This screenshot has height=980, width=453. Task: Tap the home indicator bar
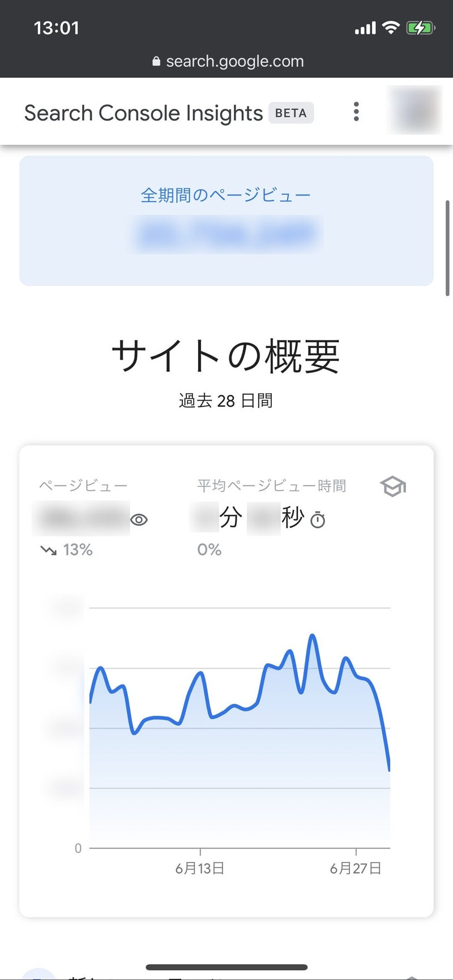coord(226,967)
